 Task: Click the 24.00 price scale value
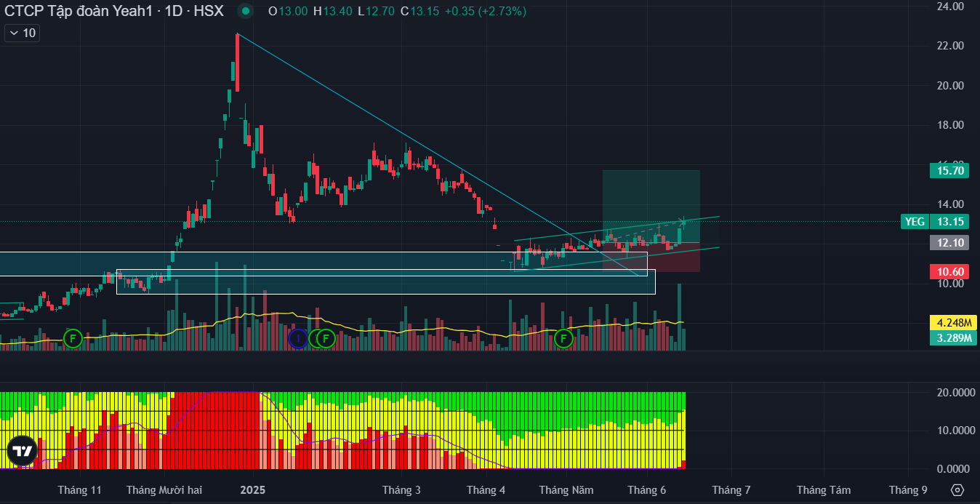coord(951,6)
